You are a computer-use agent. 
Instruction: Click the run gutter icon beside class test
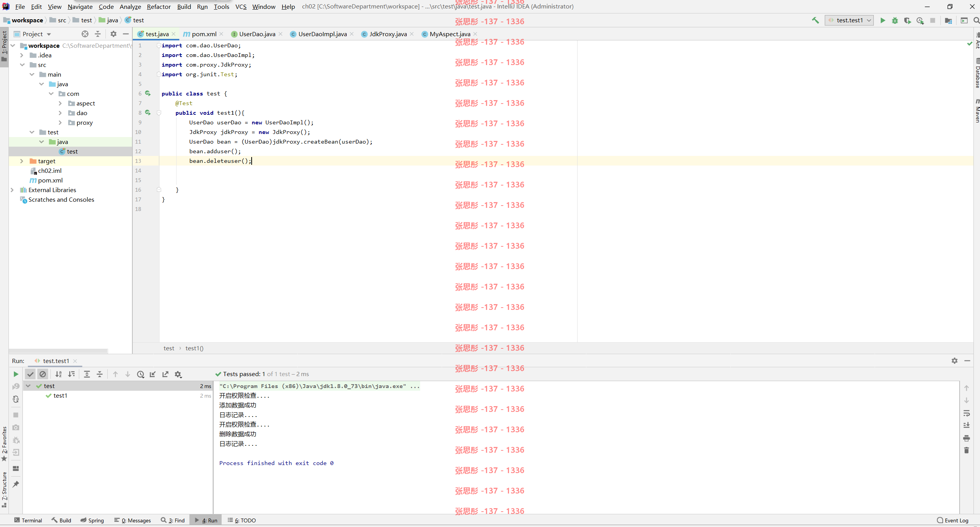coord(148,94)
